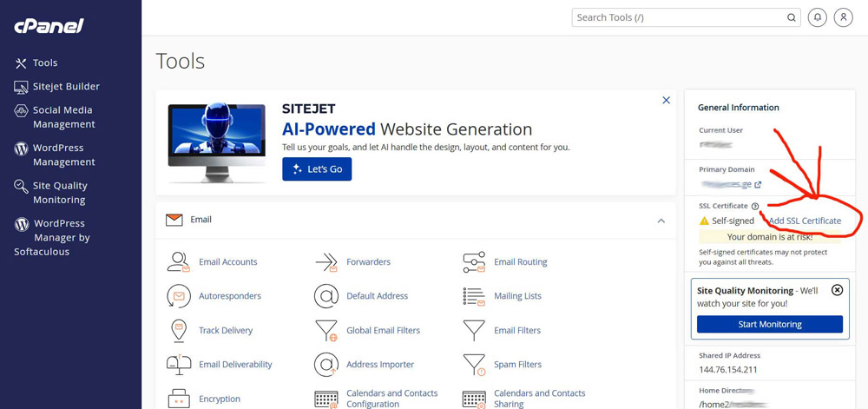Image resolution: width=868 pixels, height=409 pixels.
Task: Click the Start Monitoring button
Action: click(x=769, y=324)
